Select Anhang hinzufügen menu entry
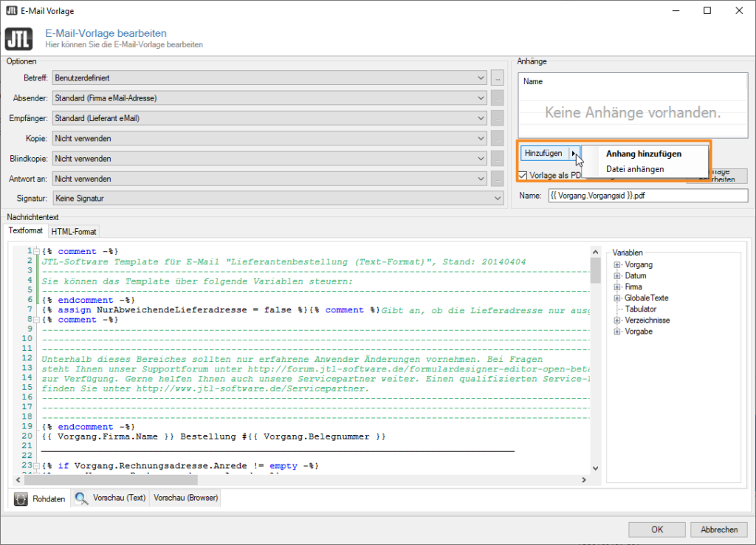The height and width of the screenshot is (545, 756). pos(643,154)
